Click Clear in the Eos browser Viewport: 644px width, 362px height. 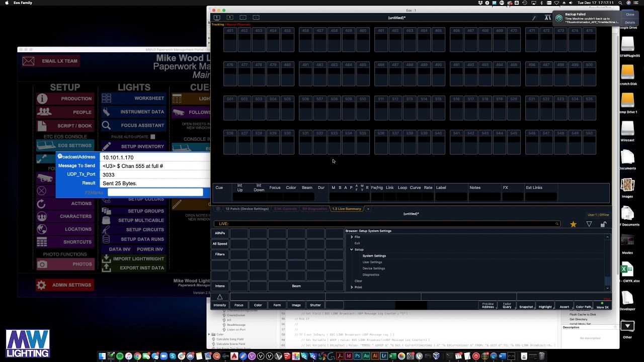(358, 281)
